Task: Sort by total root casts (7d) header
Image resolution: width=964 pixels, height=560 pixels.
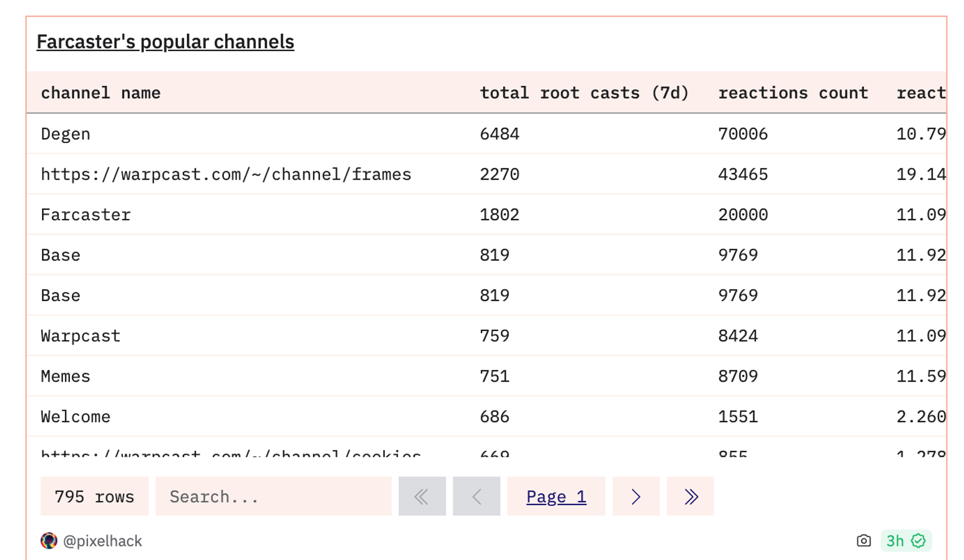Action: tap(584, 93)
